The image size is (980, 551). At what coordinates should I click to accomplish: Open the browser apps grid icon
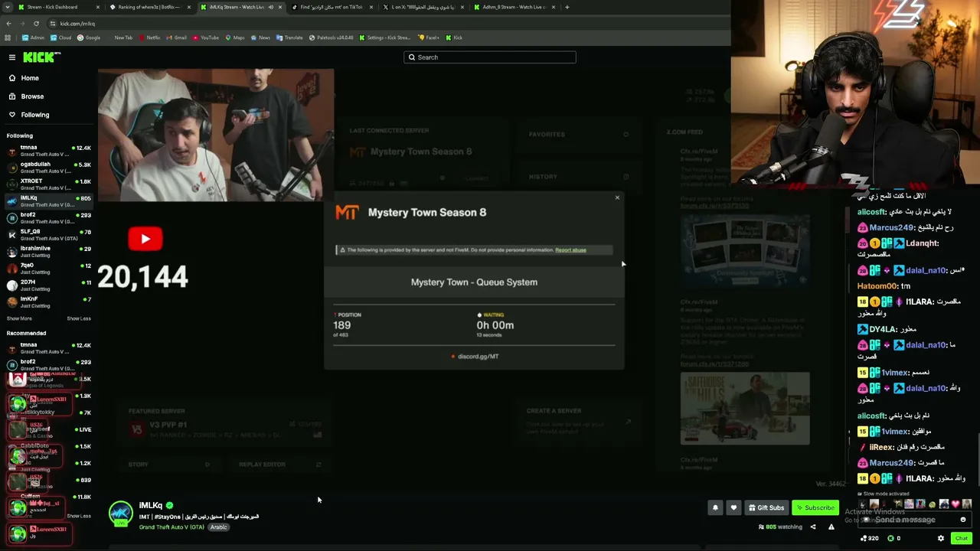(8, 37)
